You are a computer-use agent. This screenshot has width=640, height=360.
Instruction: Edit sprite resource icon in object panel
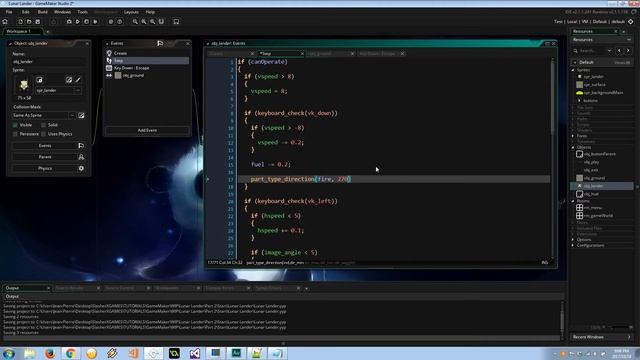coord(69,80)
